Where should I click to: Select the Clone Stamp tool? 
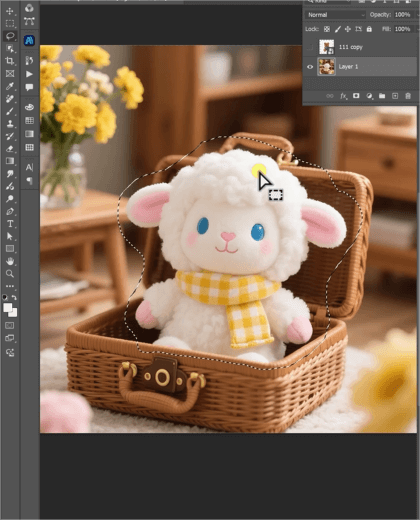click(x=10, y=124)
